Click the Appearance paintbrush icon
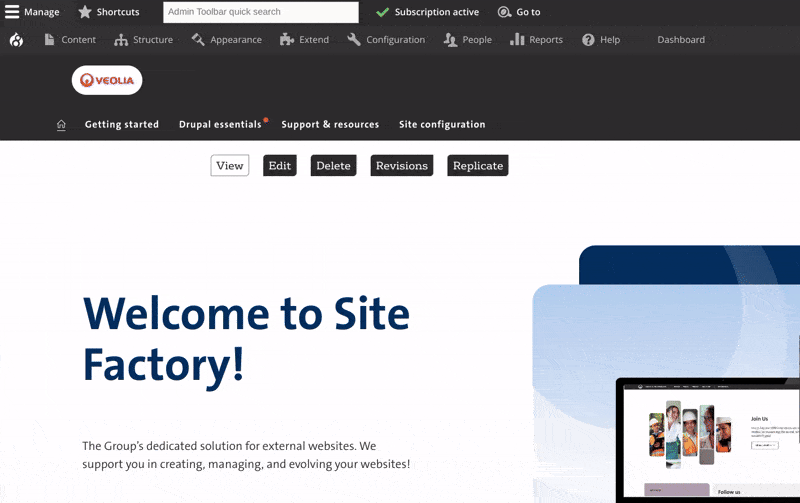Screen dimensions: 800x503 pyautogui.click(x=198, y=39)
